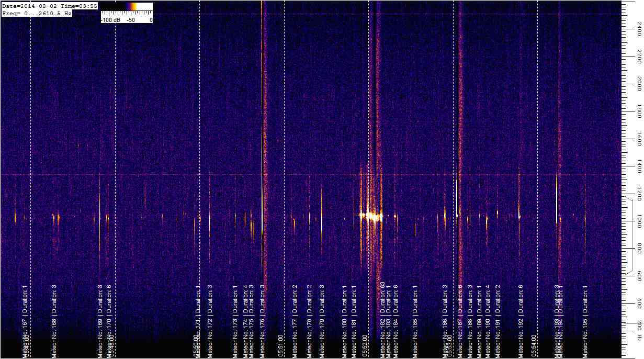Click the 1400 frequency axis label
Viewport: 644px width, 359px height.
coord(639,166)
